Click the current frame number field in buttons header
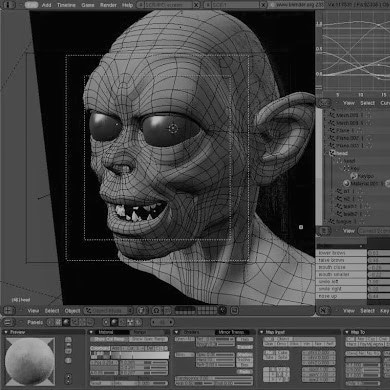 click(162, 322)
